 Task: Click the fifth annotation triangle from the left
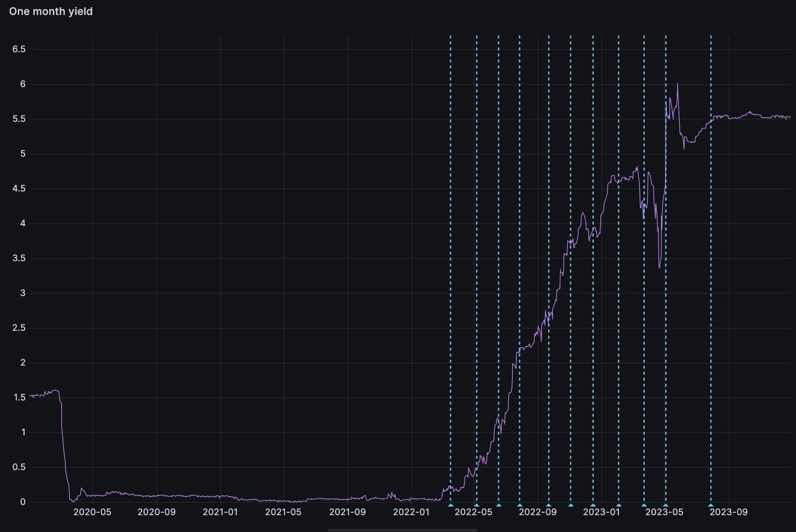click(549, 505)
